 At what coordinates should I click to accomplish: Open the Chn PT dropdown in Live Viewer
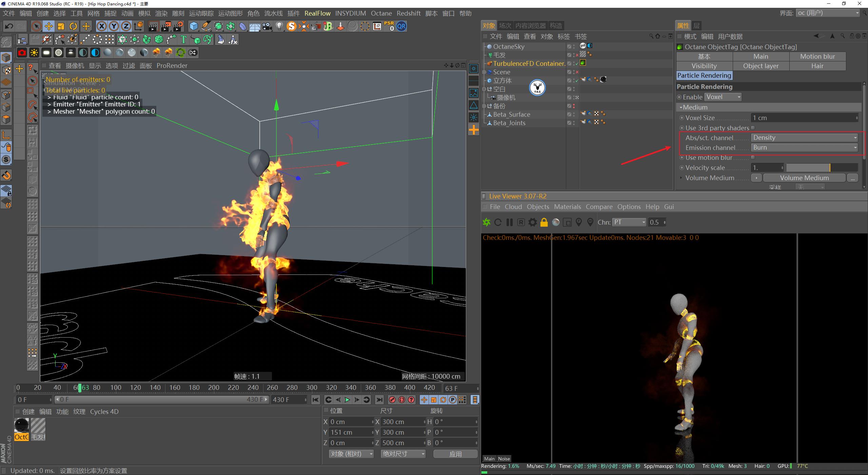click(629, 222)
